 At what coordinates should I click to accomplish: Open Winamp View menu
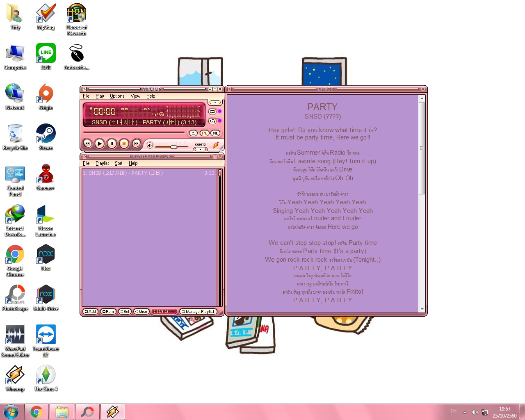coord(135,96)
